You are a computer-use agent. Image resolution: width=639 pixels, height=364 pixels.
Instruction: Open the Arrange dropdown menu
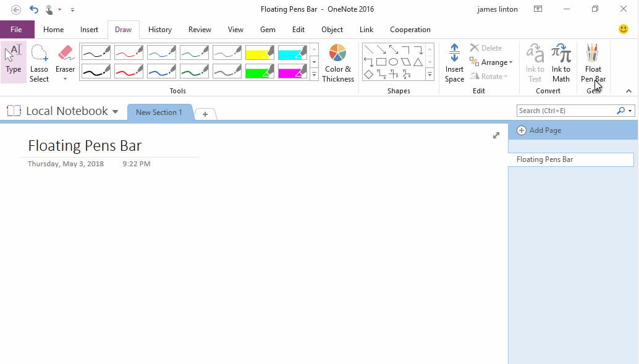(492, 62)
